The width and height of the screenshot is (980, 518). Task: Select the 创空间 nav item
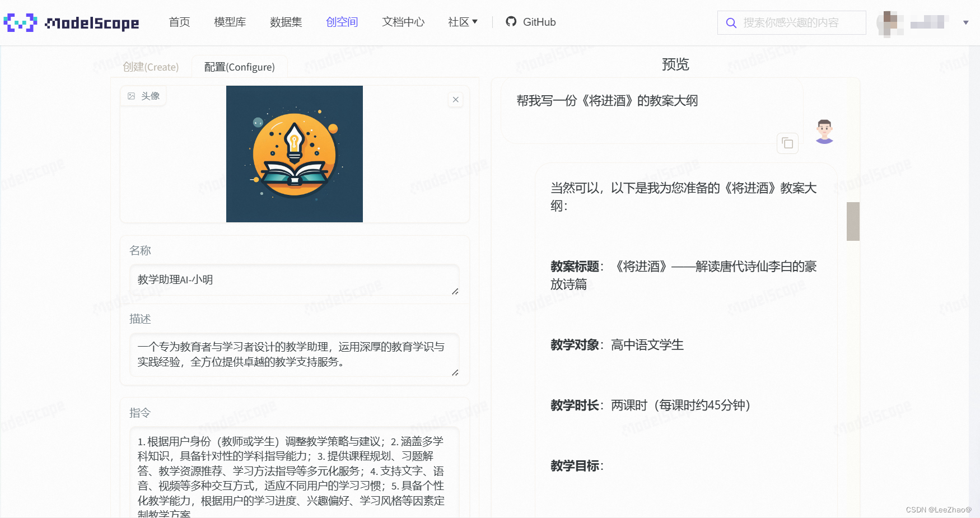pos(342,22)
